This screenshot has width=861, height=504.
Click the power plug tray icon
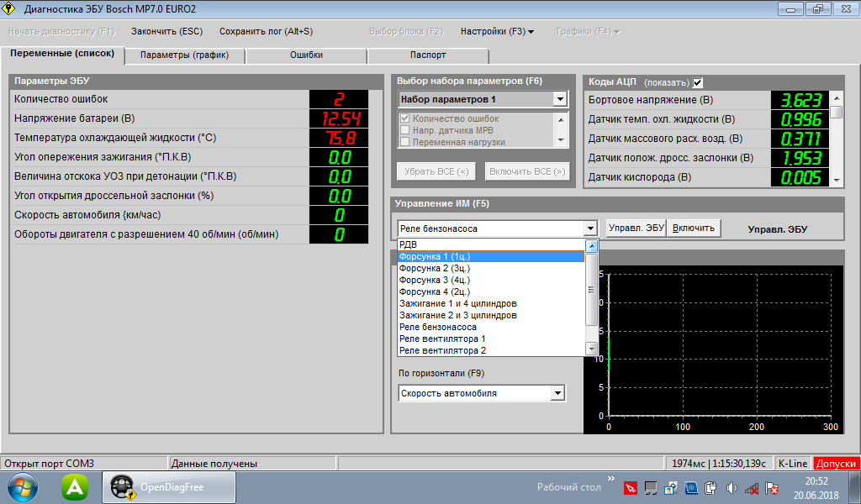point(710,487)
